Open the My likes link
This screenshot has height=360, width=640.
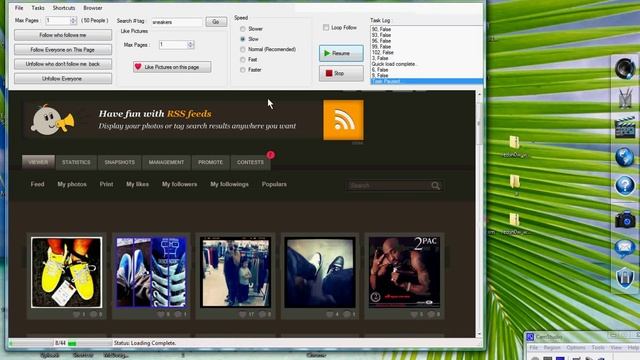(138, 184)
